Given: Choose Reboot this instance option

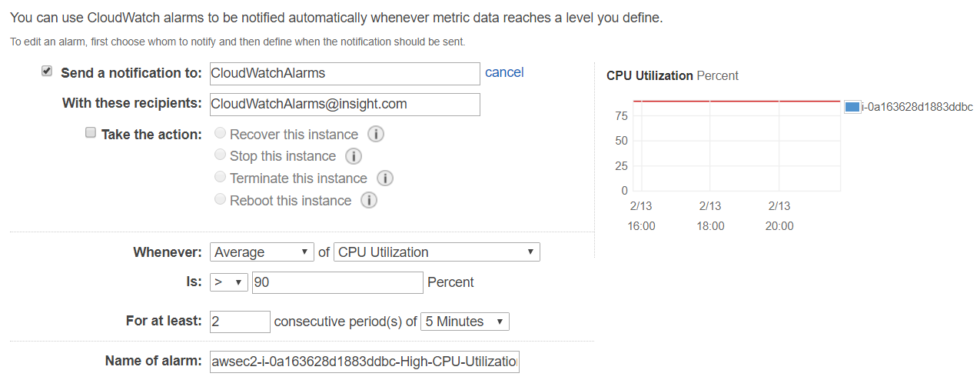Looking at the screenshot, I should 221,200.
